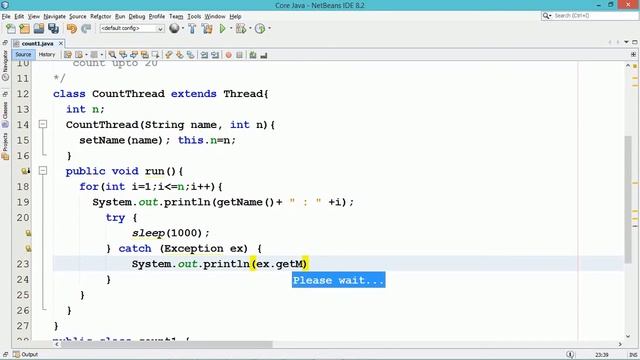Viewport: 640px width, 360px height.
Task: Open the Output panel button
Action: tap(25, 354)
